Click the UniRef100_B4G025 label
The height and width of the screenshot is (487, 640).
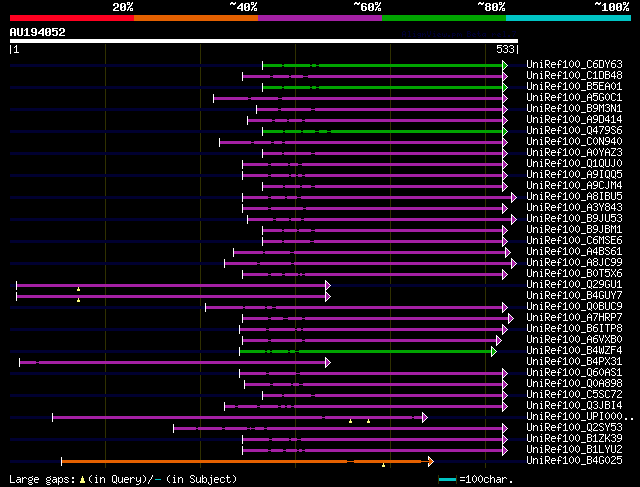pos(574,461)
